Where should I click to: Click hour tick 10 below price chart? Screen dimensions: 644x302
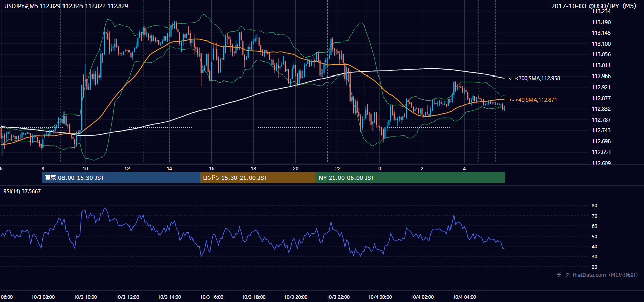[x=85, y=169]
